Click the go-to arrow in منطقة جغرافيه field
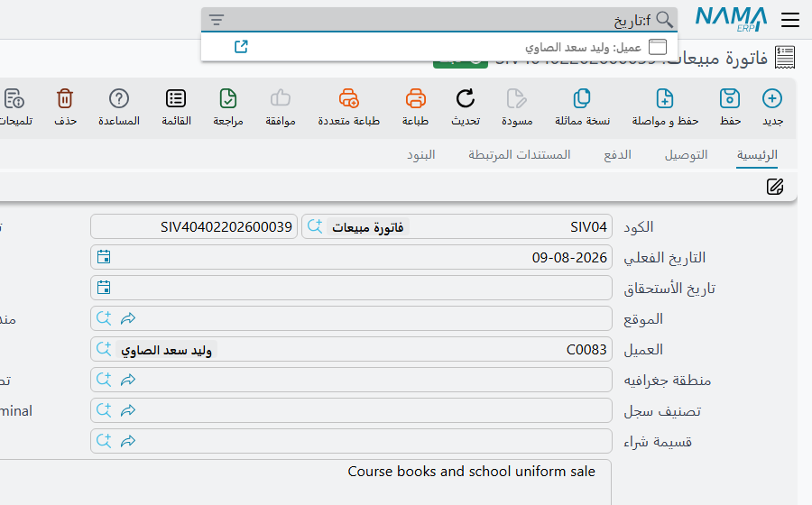 (x=128, y=380)
